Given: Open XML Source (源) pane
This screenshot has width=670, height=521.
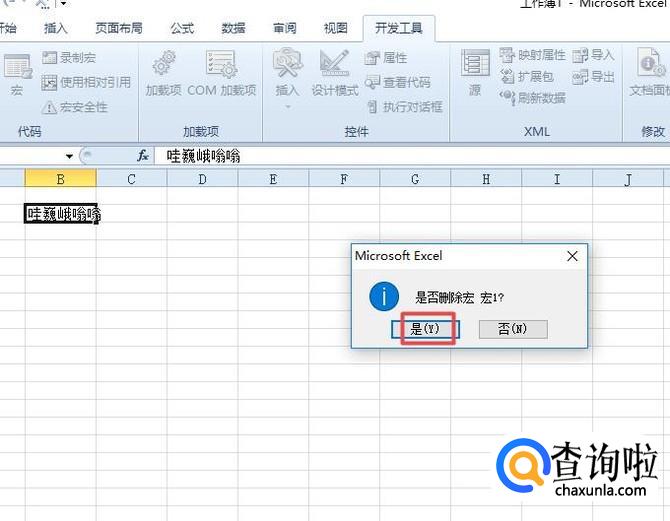Looking at the screenshot, I should coord(475,73).
